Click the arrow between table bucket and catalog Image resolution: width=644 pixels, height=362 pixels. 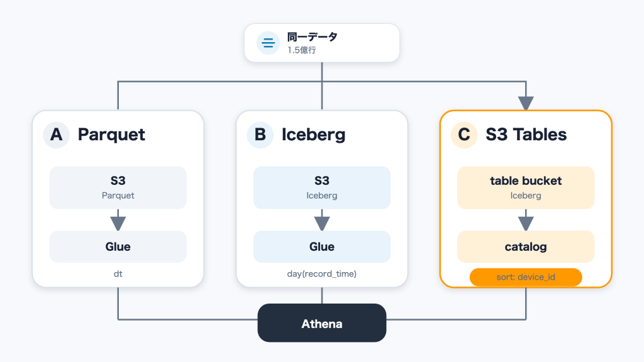(x=526, y=220)
